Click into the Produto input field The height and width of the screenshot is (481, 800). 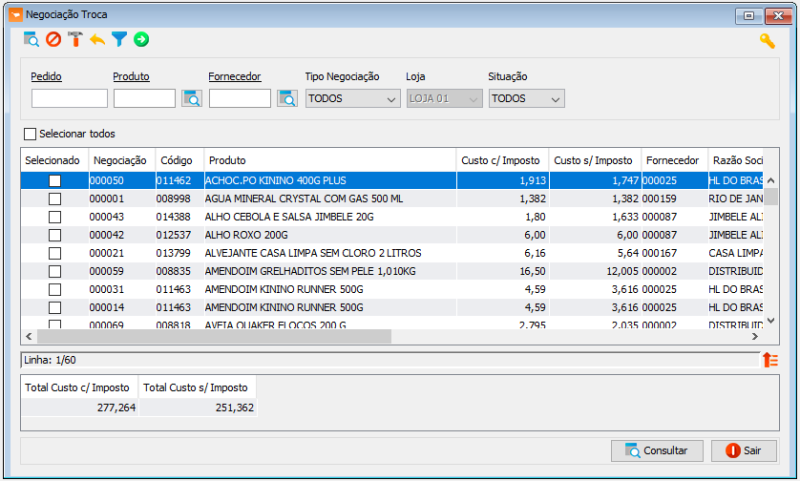(144, 98)
